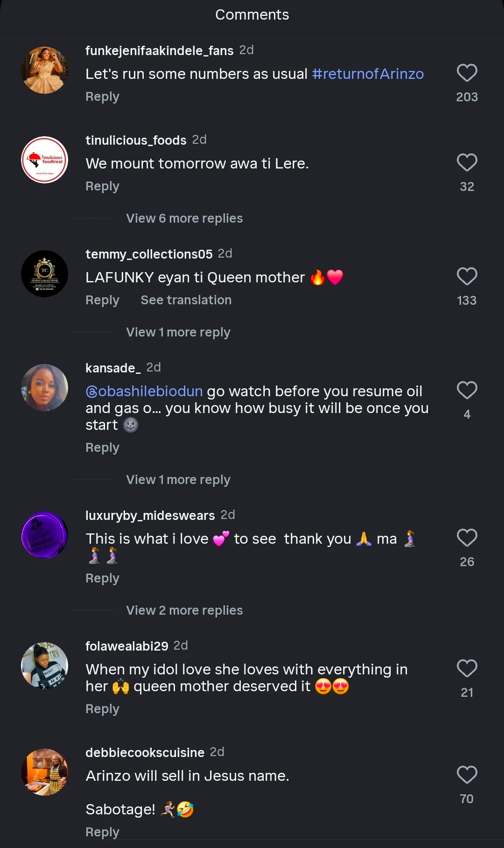Viewport: 504px width, 848px height.
Task: Open debbiecookscuisine's profile avatar
Action: pos(45,772)
